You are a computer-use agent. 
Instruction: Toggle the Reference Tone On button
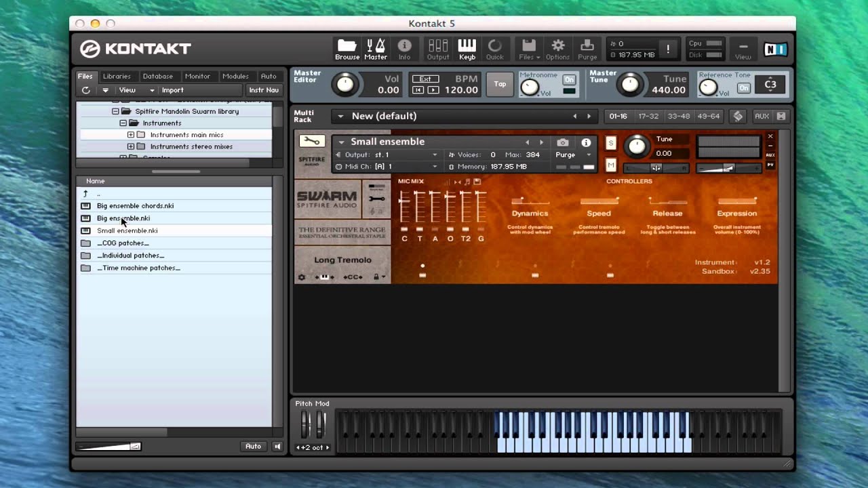(x=744, y=88)
